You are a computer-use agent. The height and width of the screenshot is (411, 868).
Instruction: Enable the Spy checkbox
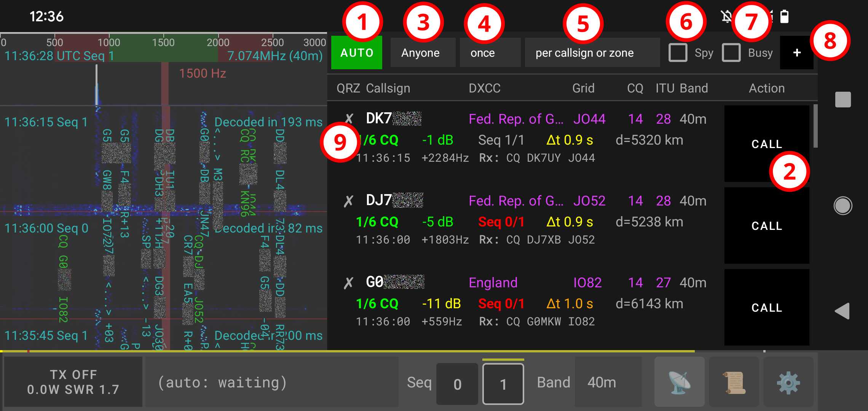coord(678,53)
